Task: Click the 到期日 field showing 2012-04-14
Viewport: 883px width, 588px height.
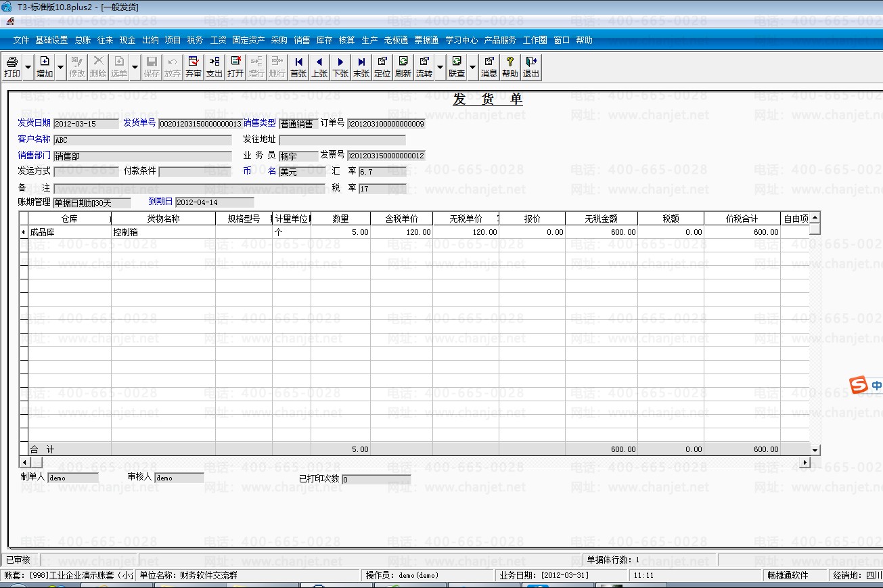Action: tap(214, 202)
